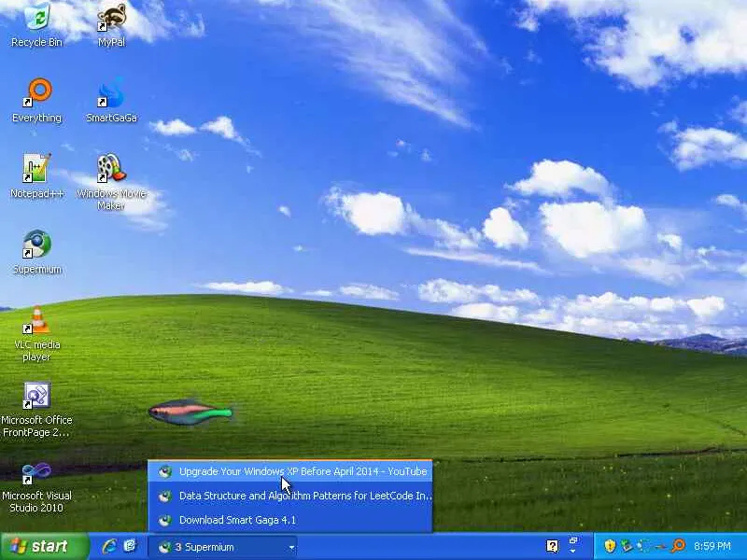Switch to Data Structure and Algorithm Patterns window
The image size is (747, 560).
(x=289, y=496)
